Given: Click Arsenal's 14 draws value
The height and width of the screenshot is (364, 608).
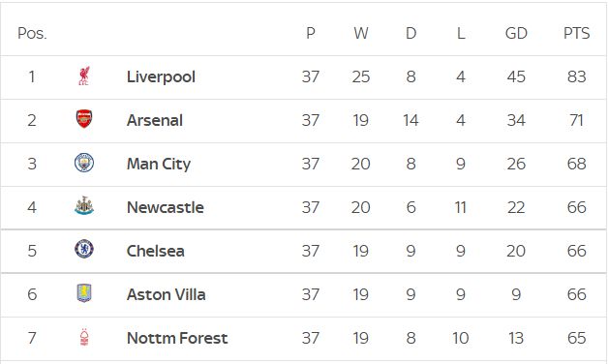Looking at the screenshot, I should 410,120.
